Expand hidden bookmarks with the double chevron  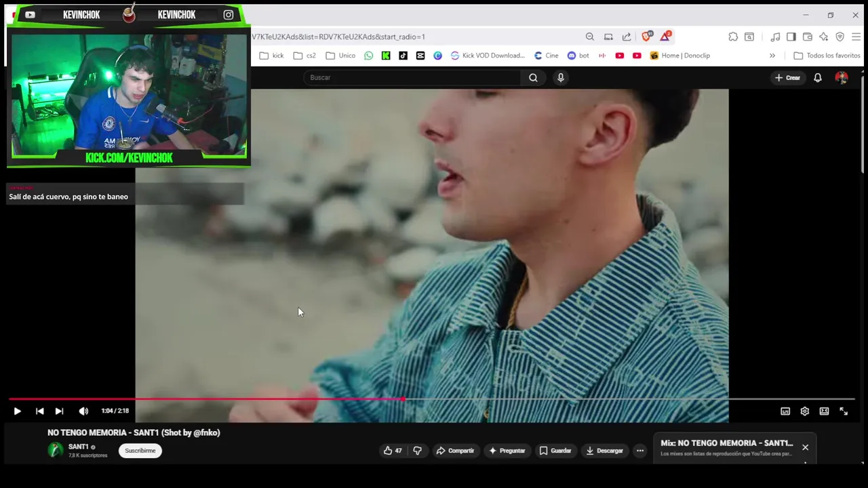pos(772,56)
